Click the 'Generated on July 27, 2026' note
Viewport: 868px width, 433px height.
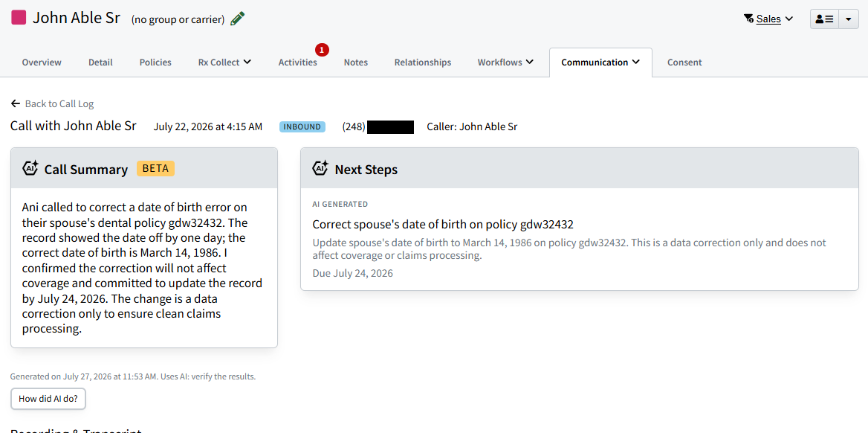pyautogui.click(x=133, y=376)
